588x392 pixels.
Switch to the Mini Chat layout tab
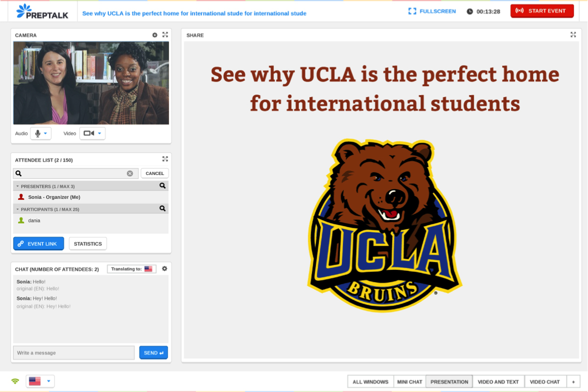pos(409,381)
